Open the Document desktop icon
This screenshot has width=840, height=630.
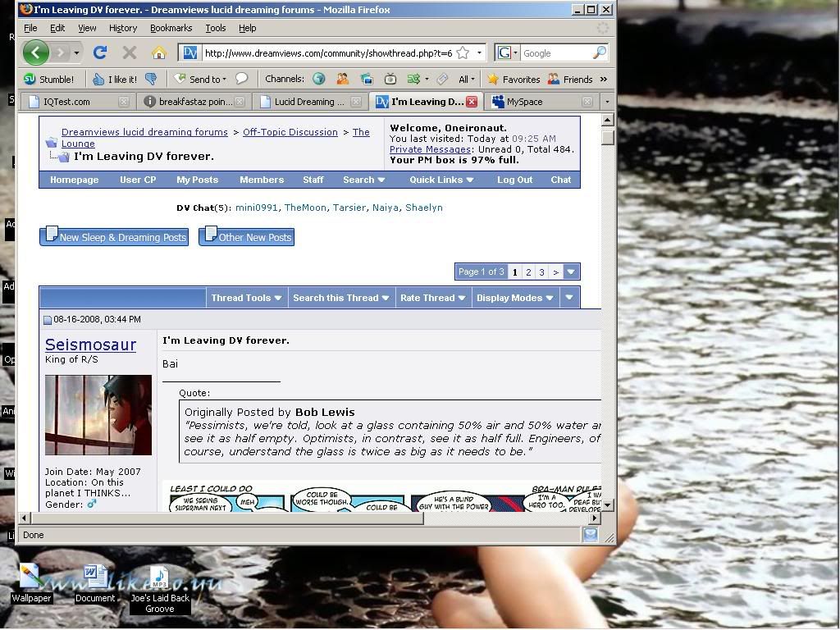tap(95, 583)
